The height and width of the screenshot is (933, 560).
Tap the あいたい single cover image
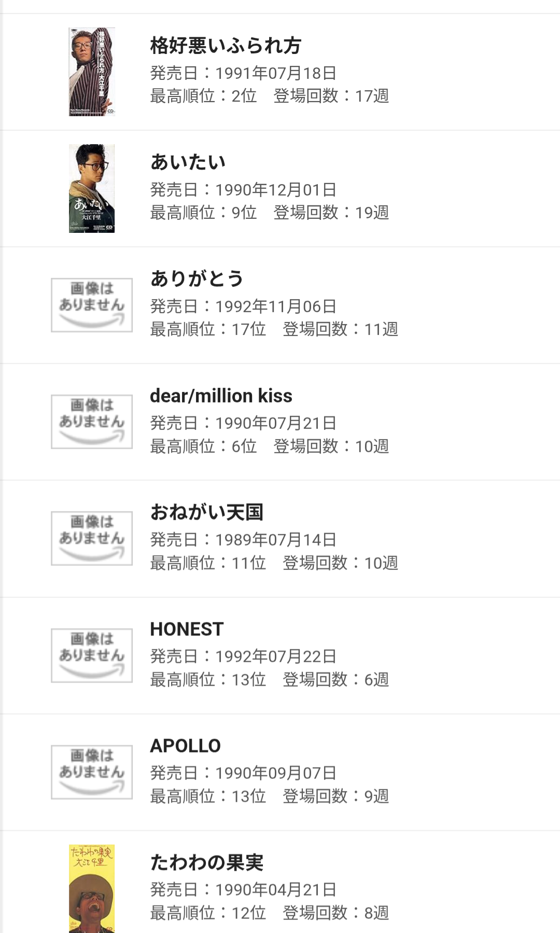tap(92, 188)
